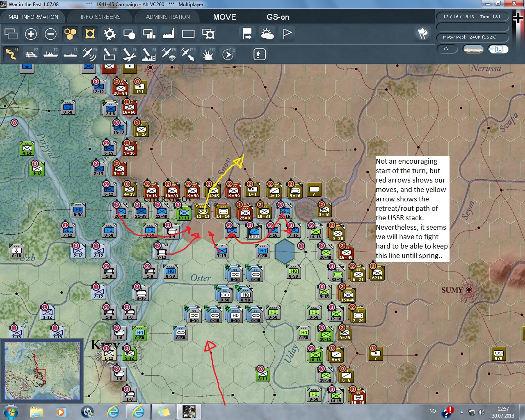Viewport: 525px width, 420px height.
Task: Toggle the highlighted orange ring map icon
Action: pos(90,34)
